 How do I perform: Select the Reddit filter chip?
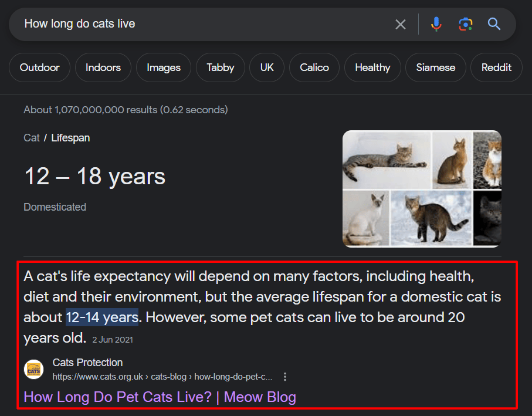pyautogui.click(x=496, y=67)
